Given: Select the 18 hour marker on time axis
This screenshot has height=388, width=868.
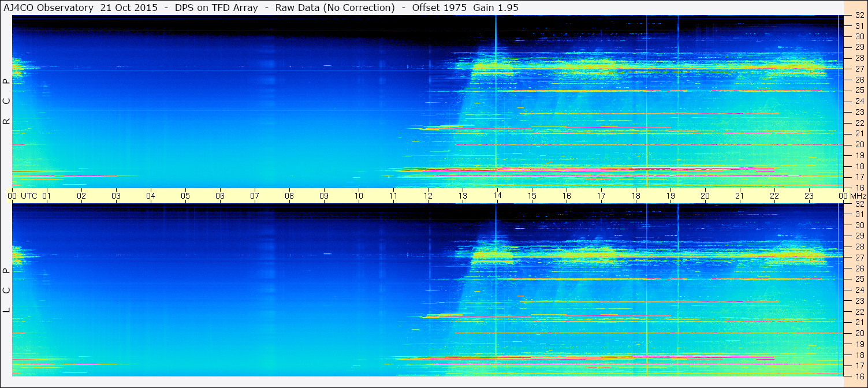Looking at the screenshot, I should (636, 196).
